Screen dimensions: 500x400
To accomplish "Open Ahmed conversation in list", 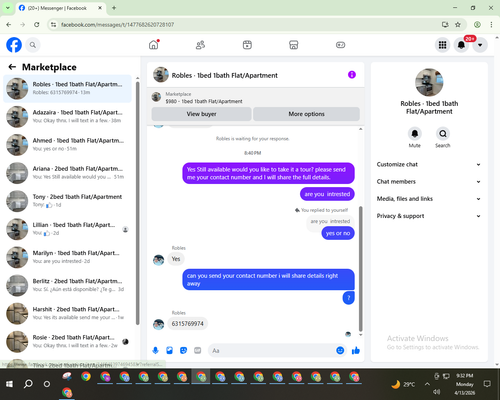I will tap(67, 145).
